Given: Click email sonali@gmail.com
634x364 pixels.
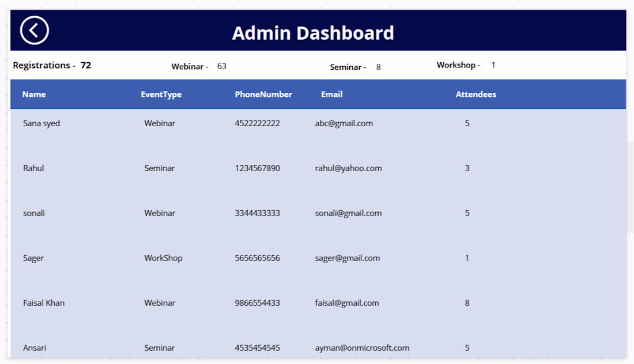Looking at the screenshot, I should pos(348,213).
